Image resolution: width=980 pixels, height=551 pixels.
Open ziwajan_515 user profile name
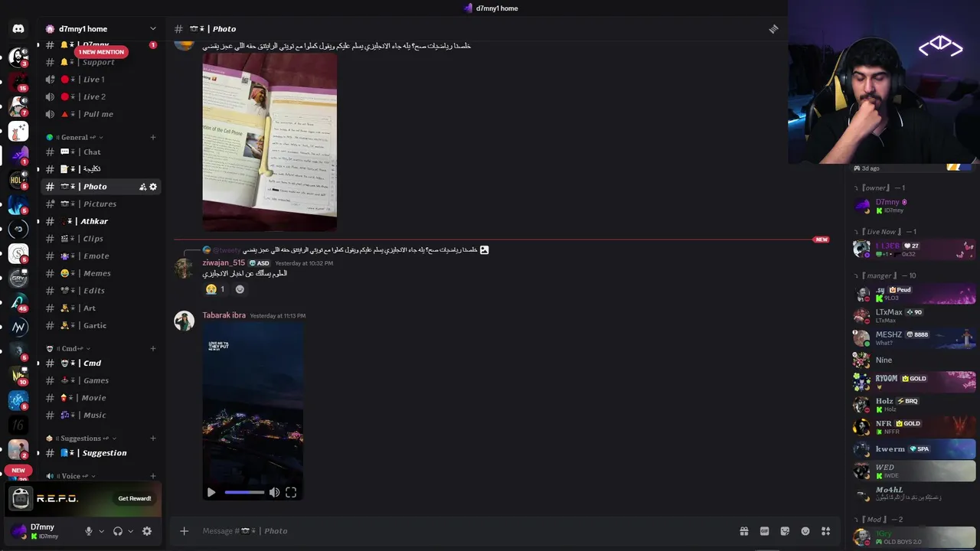(224, 262)
